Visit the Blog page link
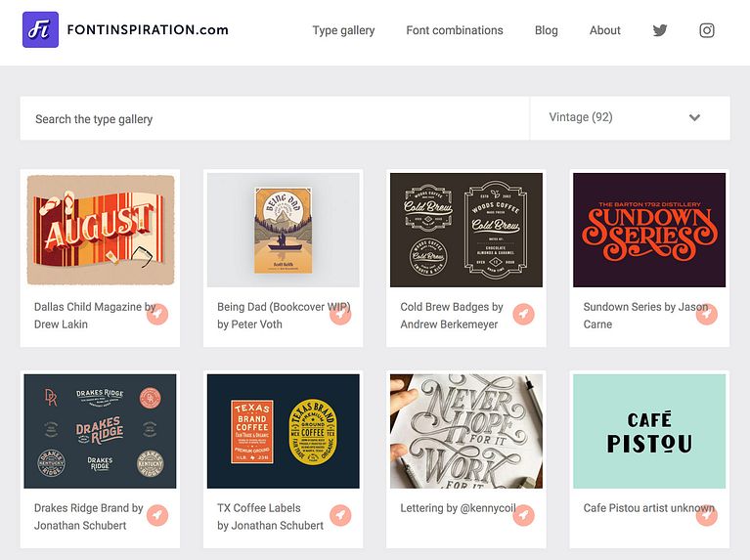The image size is (750, 560). [547, 30]
